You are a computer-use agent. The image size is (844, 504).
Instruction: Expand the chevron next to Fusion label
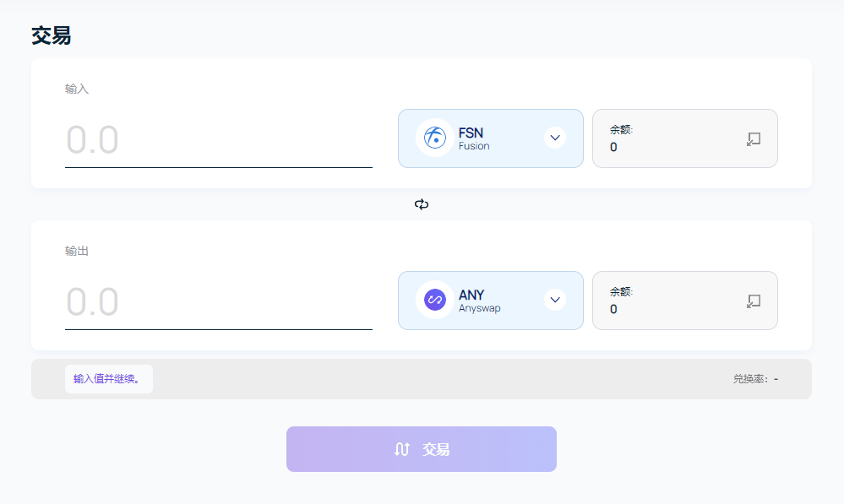pos(555,138)
